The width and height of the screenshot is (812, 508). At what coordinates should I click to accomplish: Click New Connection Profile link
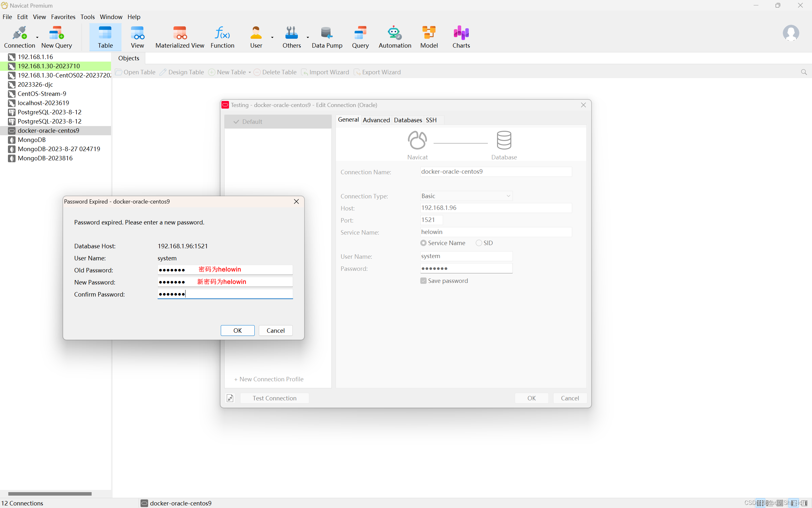(x=269, y=379)
